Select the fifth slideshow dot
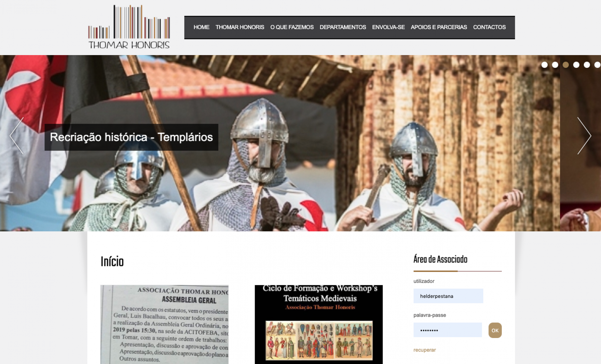The height and width of the screenshot is (364, 601). [x=587, y=65]
